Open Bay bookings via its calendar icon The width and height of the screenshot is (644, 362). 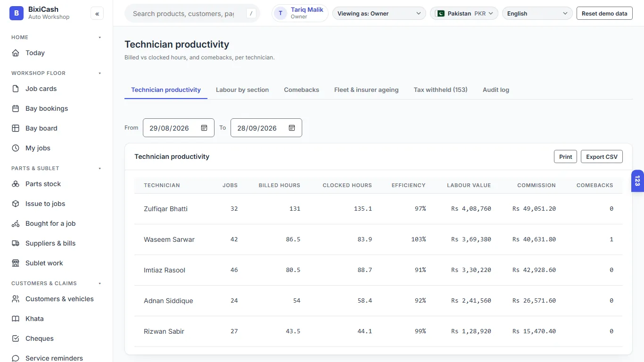point(16,108)
